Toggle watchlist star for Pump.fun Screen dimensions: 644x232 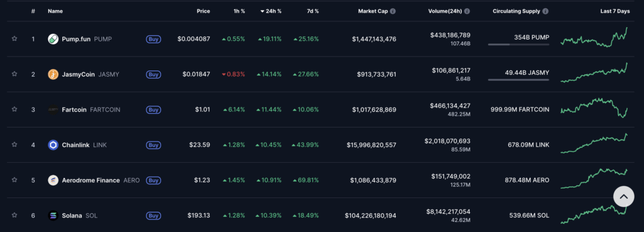(x=14, y=39)
